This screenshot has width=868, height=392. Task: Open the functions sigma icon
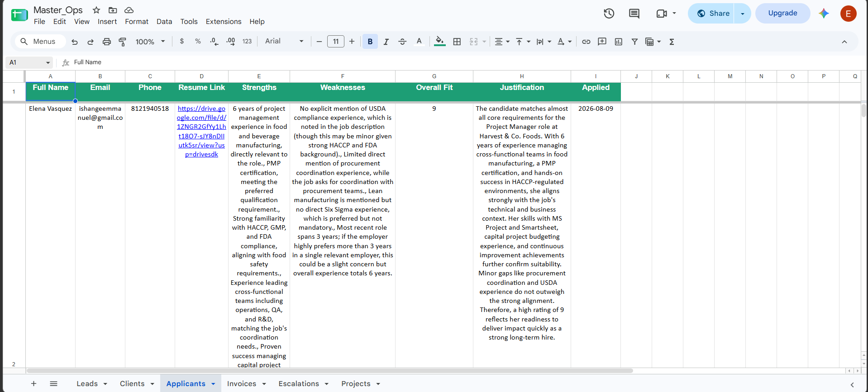tap(672, 42)
